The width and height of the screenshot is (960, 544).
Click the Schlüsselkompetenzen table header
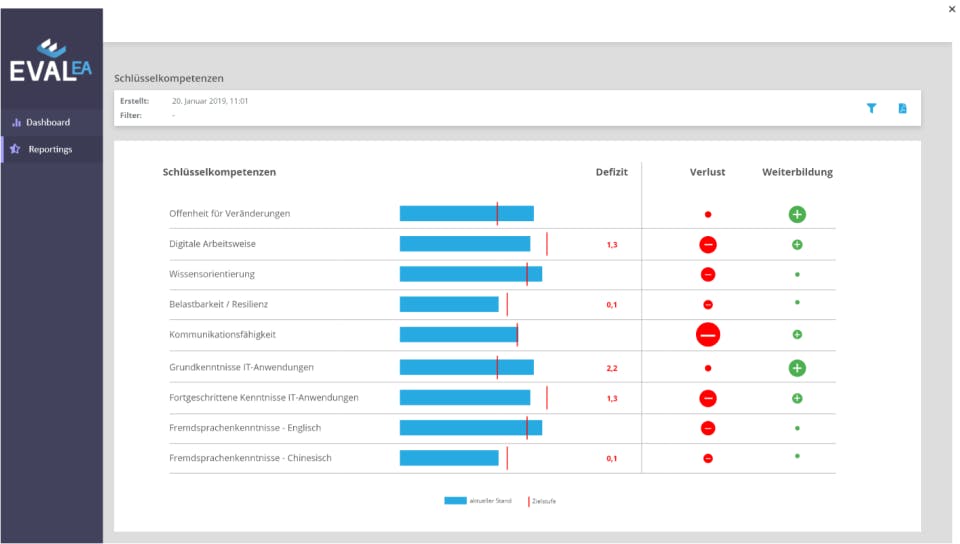219,172
